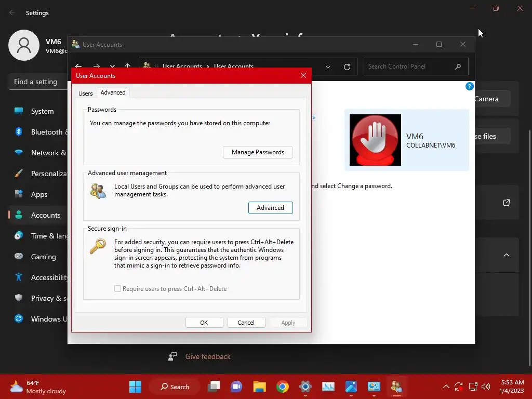Open network status tray icon
532x399 pixels.
(x=473, y=387)
